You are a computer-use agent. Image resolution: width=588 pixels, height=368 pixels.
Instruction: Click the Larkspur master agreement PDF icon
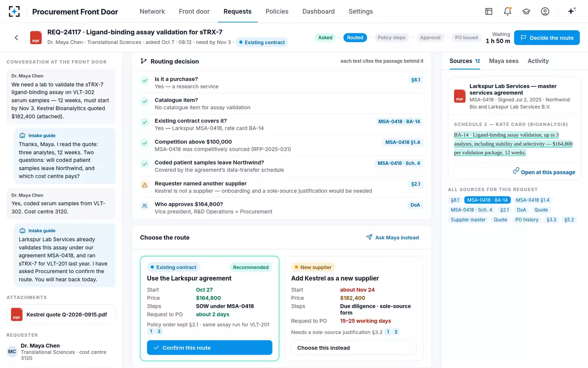point(460,96)
